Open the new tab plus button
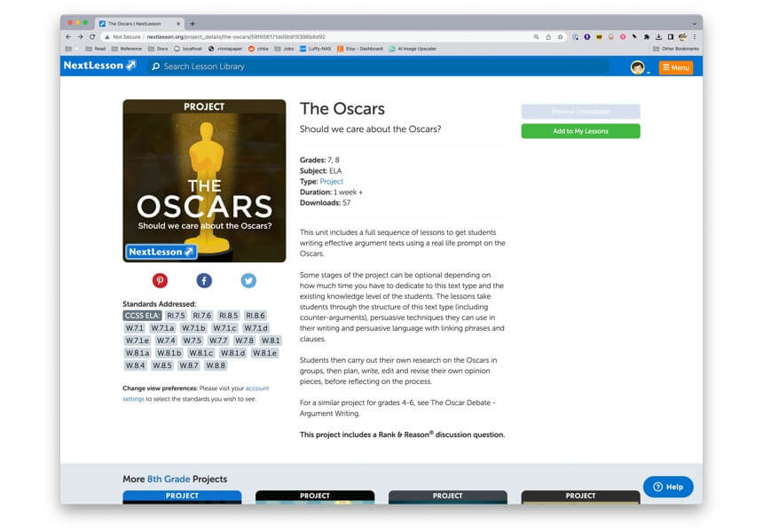This screenshot has width=763, height=532. pyautogui.click(x=193, y=24)
